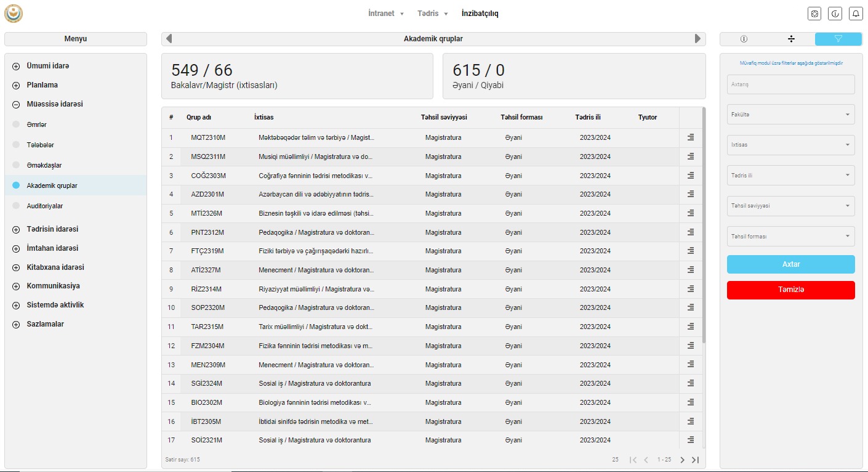Screen dimensions: 868x472
Task: Select the İnzibatçılıq top menu
Action: 480,14
